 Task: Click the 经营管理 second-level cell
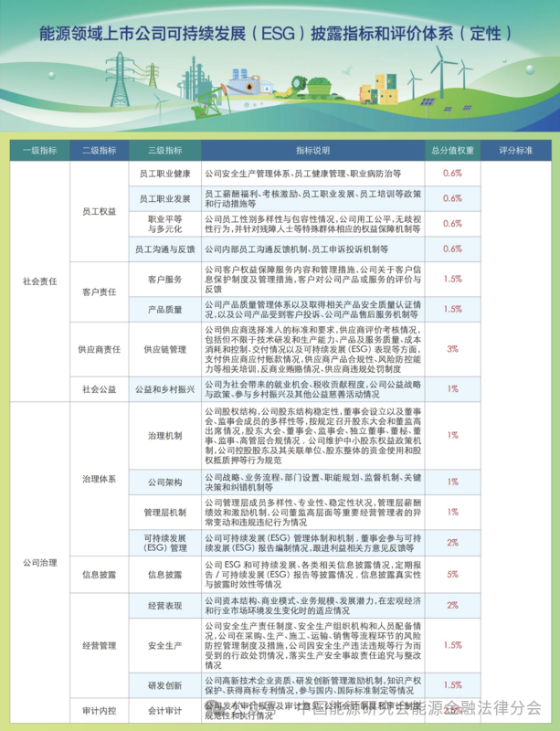click(x=100, y=646)
